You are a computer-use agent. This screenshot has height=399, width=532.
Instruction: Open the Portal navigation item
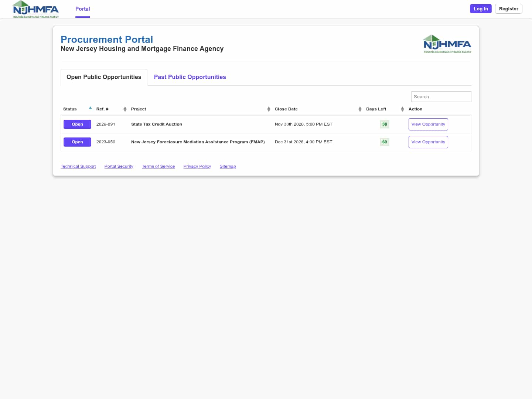[x=83, y=9]
